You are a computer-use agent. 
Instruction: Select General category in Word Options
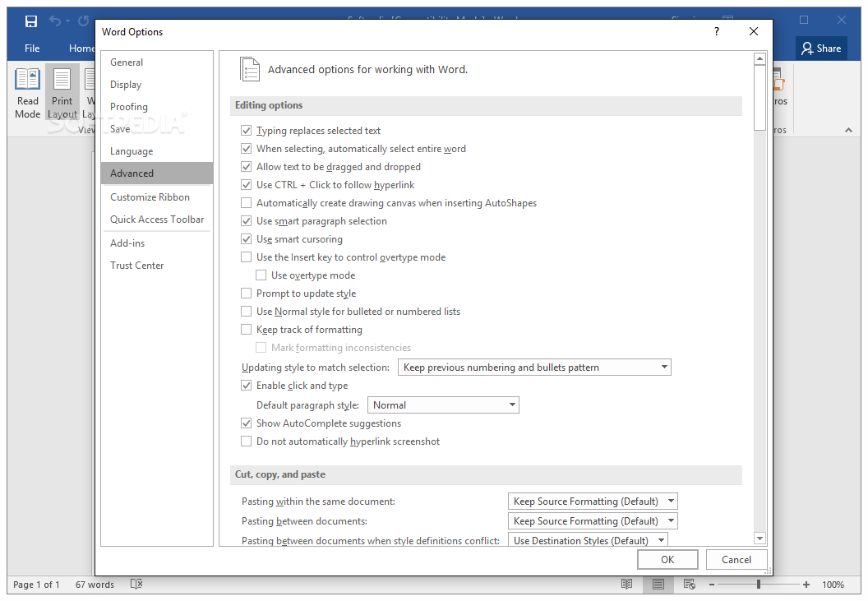pyautogui.click(x=157, y=62)
